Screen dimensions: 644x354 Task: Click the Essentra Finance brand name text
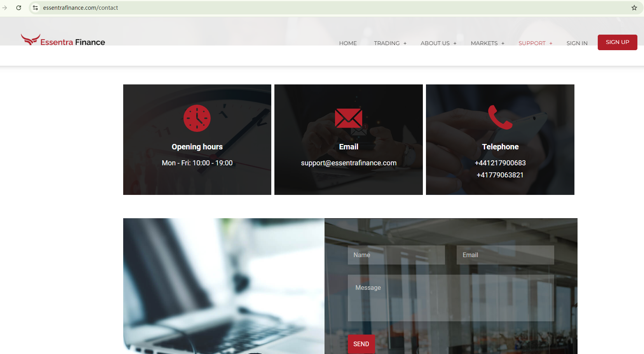coord(73,42)
